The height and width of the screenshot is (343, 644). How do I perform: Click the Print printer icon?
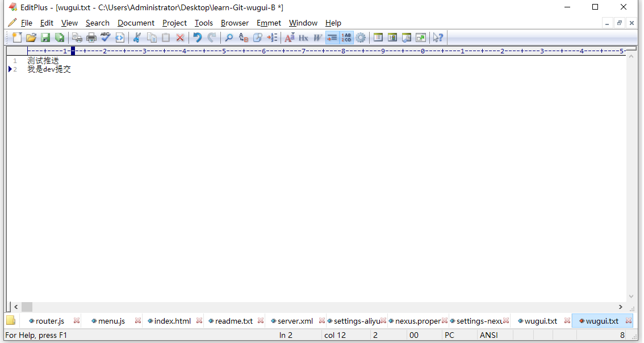coord(91,38)
